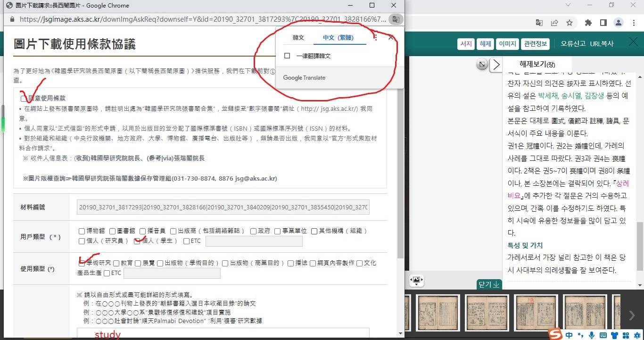Click inside the 材料編號 input field
The image size is (644, 340).
(x=222, y=207)
